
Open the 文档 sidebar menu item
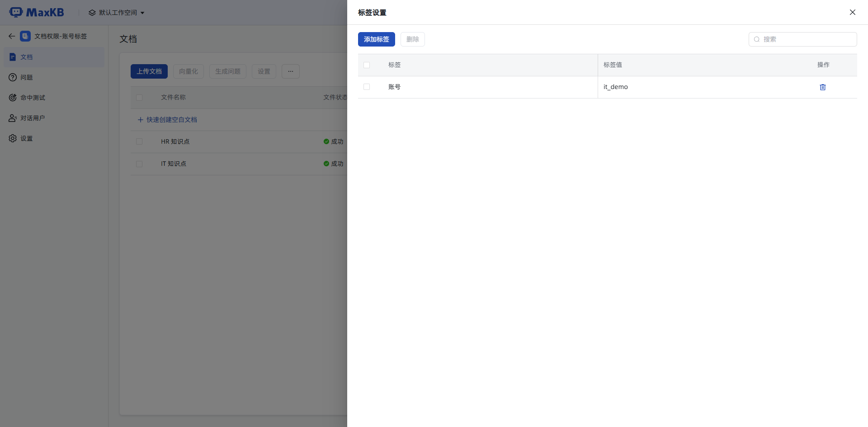[x=27, y=57]
